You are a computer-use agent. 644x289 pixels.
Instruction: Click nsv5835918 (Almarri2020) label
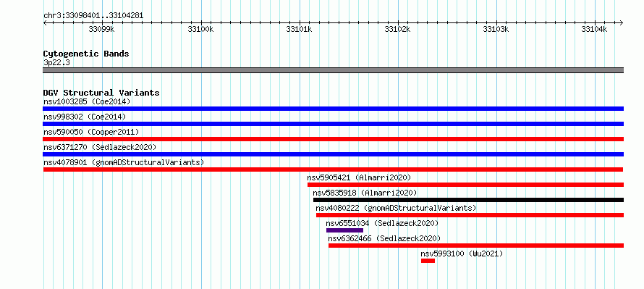365,193
